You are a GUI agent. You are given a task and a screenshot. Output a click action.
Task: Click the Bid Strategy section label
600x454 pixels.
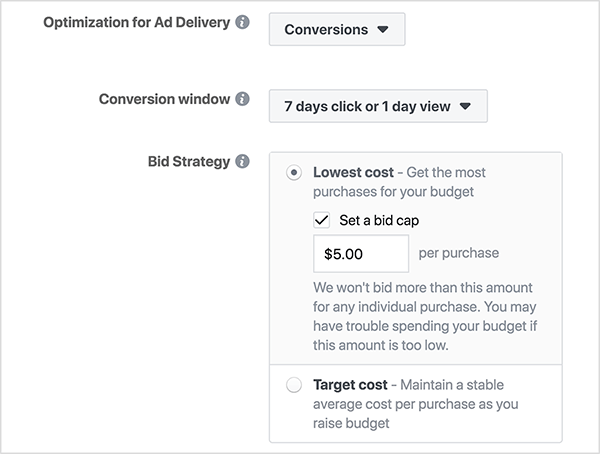[189, 161]
